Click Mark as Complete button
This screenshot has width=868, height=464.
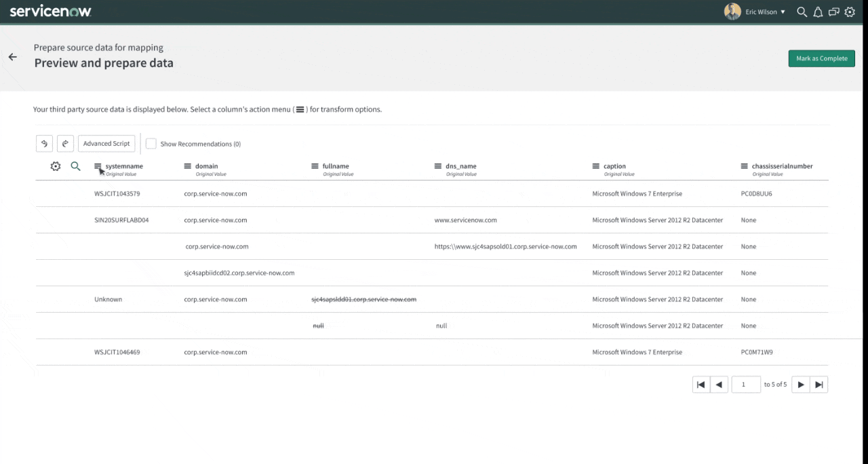tap(821, 58)
